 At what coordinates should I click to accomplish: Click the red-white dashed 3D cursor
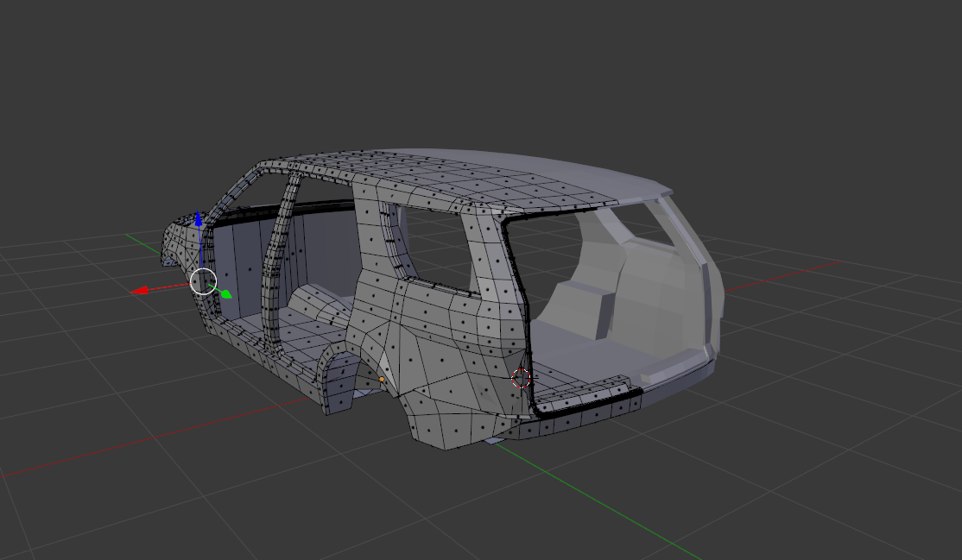pyautogui.click(x=521, y=379)
